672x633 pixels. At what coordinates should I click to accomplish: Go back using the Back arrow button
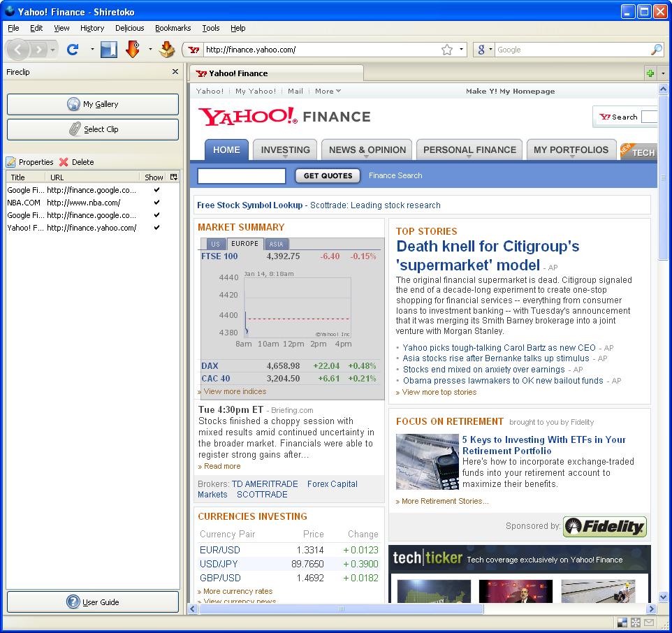(x=17, y=50)
